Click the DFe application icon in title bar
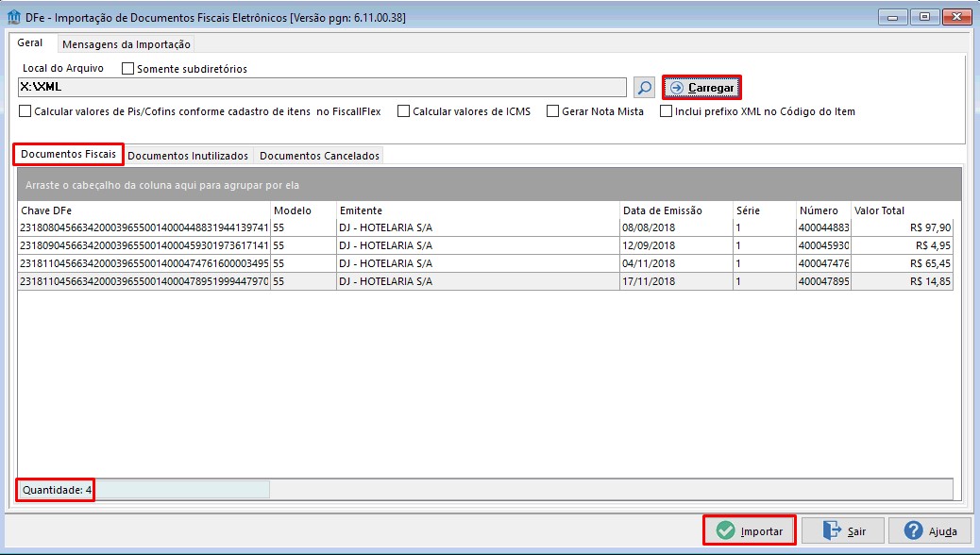980x555 pixels. pyautogui.click(x=14, y=17)
